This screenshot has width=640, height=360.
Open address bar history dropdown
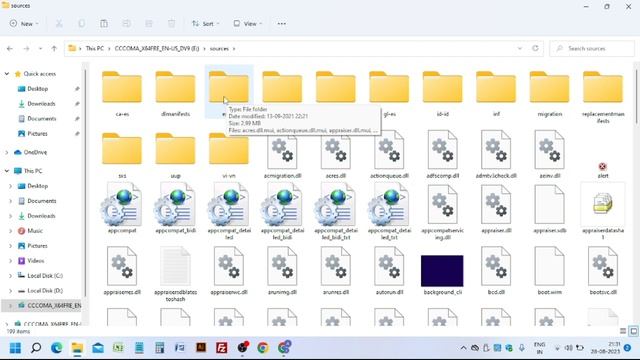tap(520, 49)
